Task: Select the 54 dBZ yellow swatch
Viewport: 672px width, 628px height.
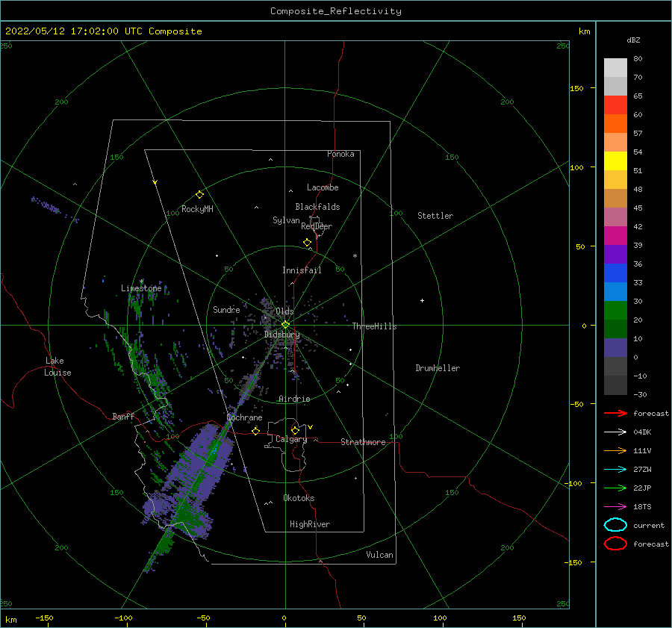Action: pos(615,161)
